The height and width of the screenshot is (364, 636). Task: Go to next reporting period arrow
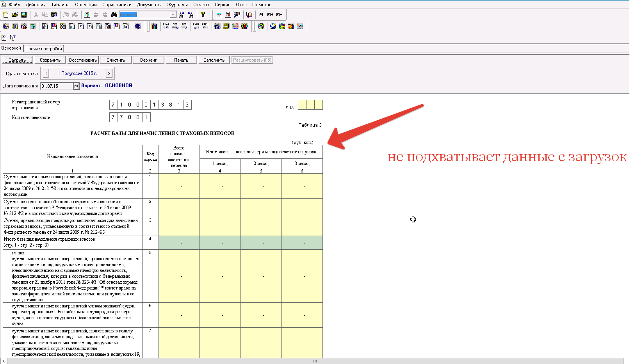(109, 73)
